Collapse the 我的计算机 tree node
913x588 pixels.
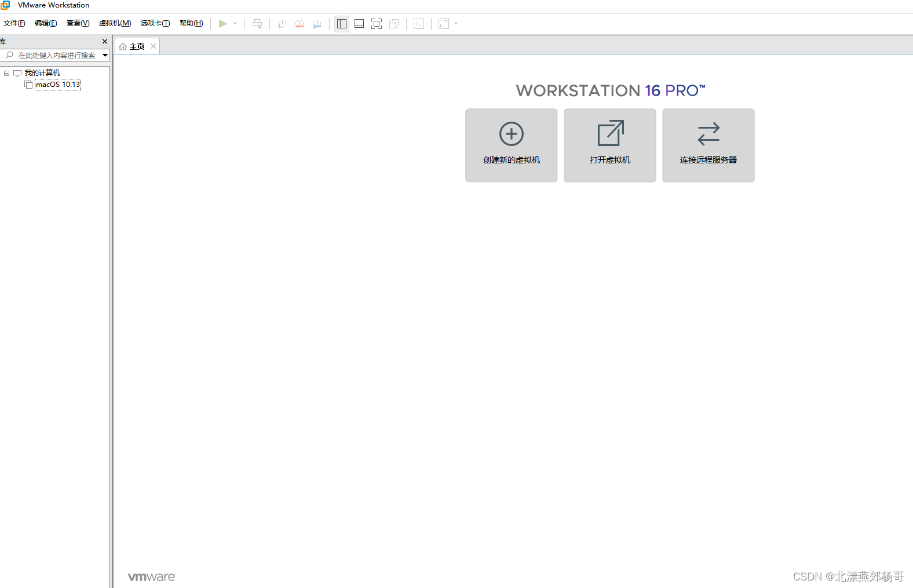click(x=6, y=73)
